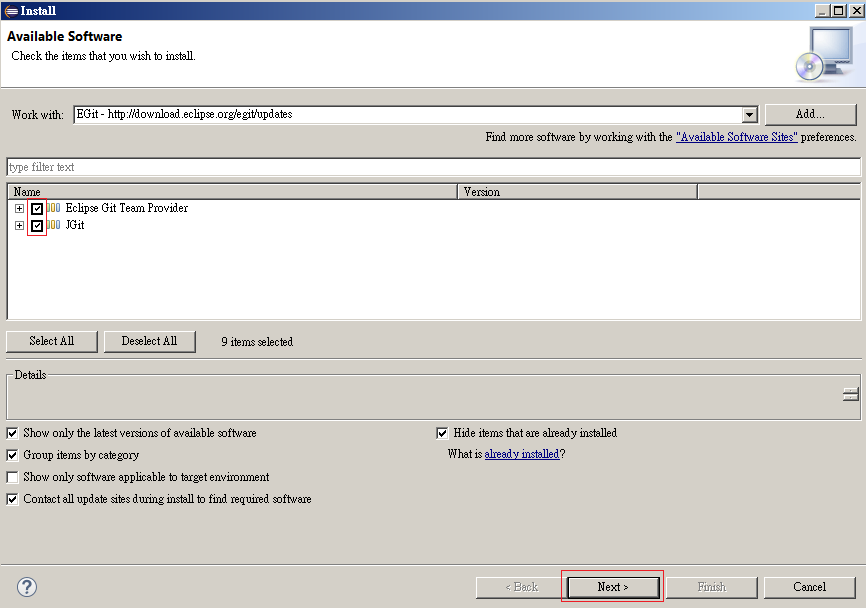Click the Version column header
866x608 pixels.
click(578, 192)
